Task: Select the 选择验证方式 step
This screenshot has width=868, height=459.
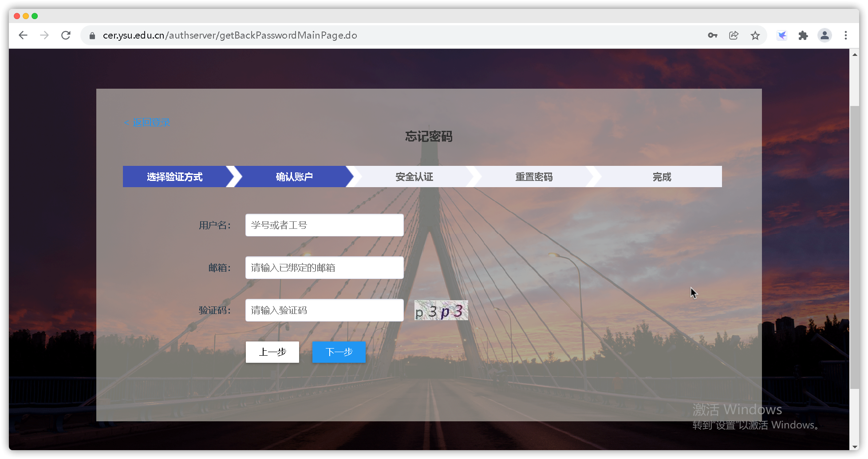Action: point(175,177)
